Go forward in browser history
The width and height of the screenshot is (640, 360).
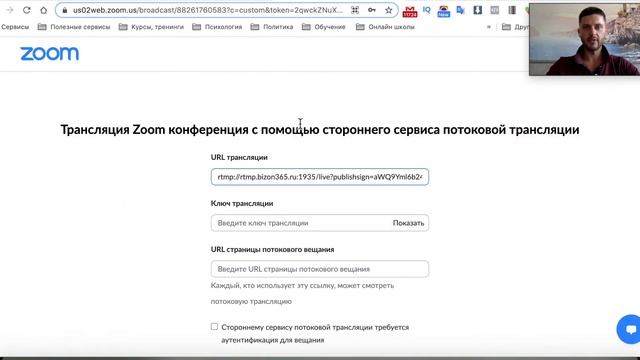tap(10, 10)
